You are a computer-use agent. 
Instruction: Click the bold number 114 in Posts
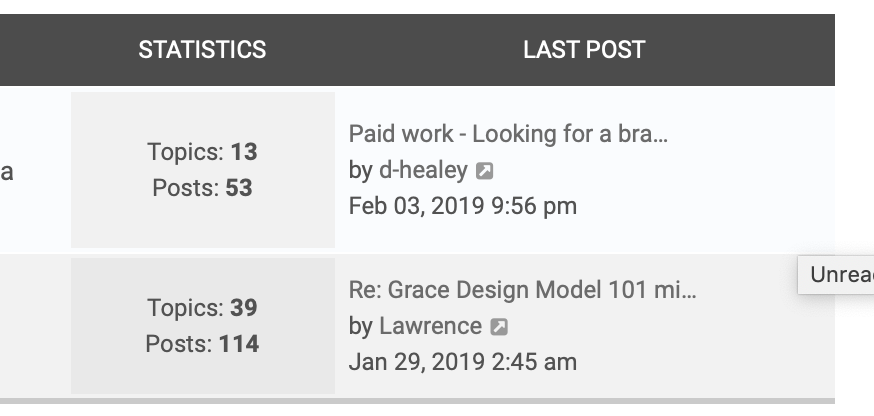[x=239, y=344]
